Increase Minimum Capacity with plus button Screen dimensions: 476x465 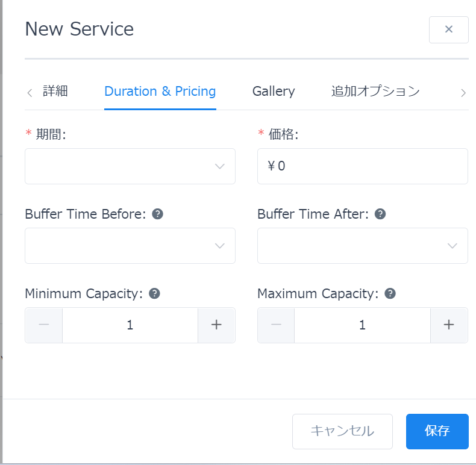click(216, 325)
